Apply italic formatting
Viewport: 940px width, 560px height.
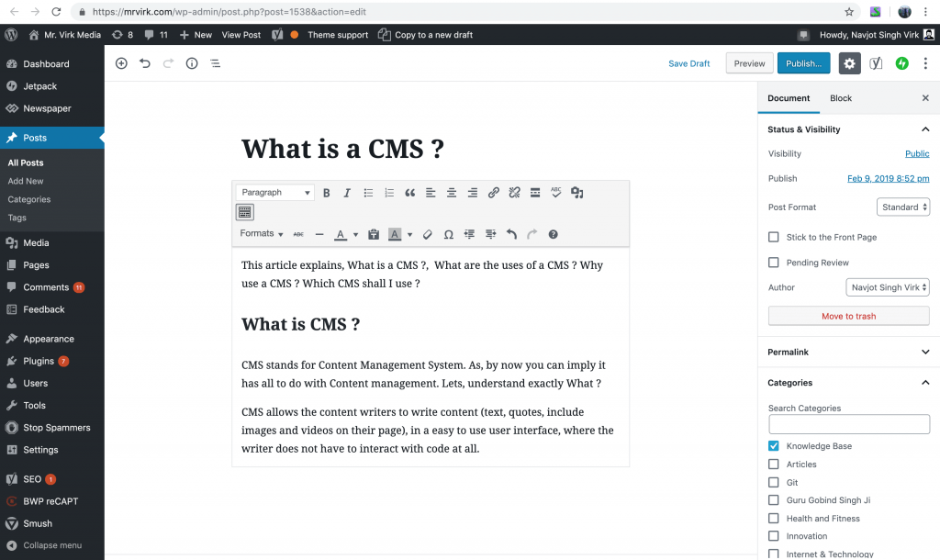click(x=347, y=193)
